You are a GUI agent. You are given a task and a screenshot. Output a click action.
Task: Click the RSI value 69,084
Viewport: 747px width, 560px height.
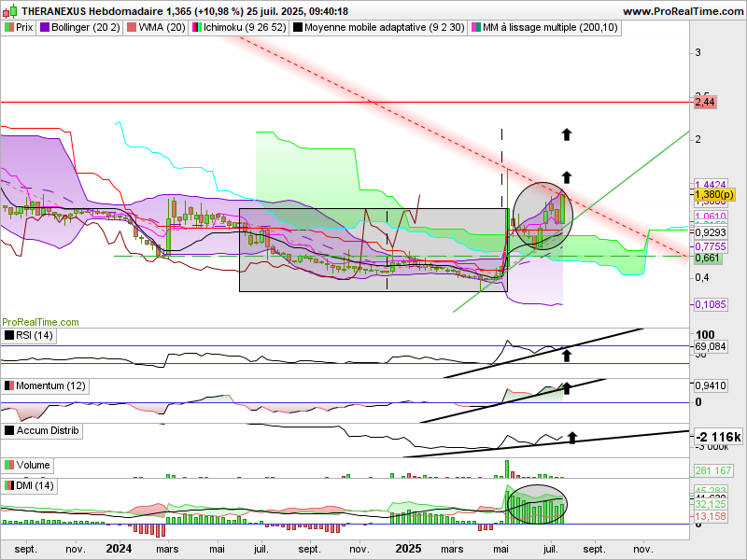710,346
